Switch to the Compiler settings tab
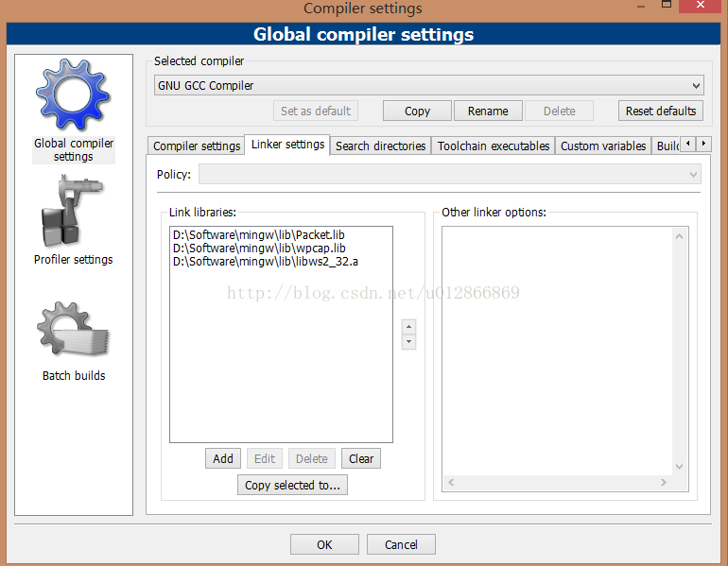Viewport: 728px width, 566px height. click(197, 146)
